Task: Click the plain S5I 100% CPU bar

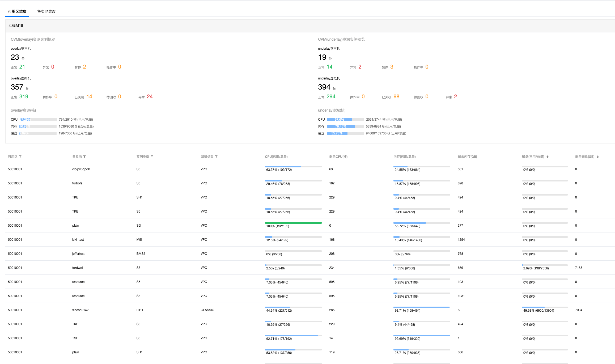Action: pos(293,223)
